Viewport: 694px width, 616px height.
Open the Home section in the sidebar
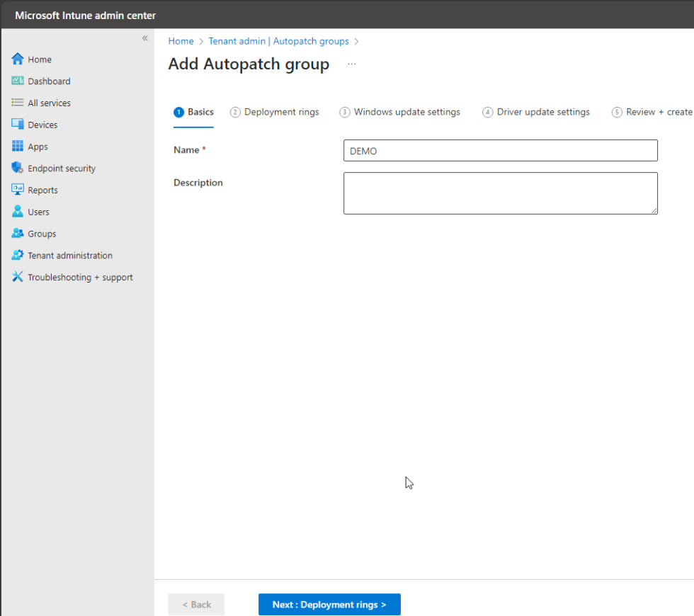click(40, 59)
